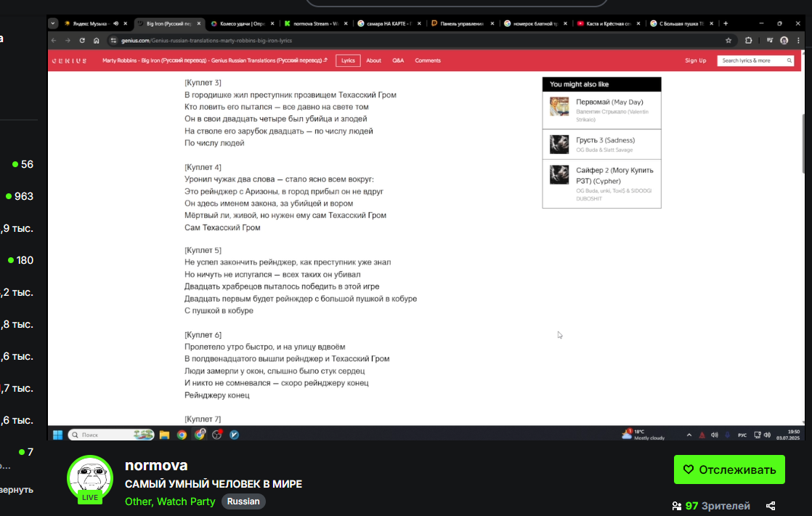812x516 pixels.
Task: Click the page vertical scrollbar thumb
Action: click(803, 143)
